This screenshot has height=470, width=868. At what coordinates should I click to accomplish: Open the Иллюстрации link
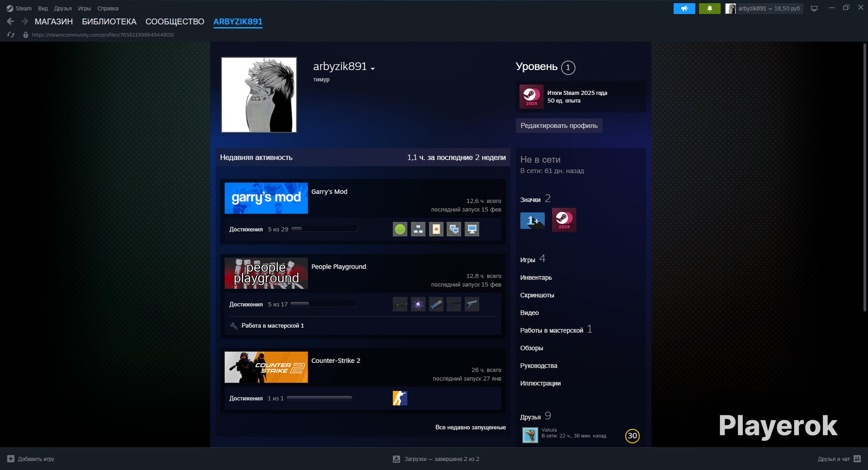point(540,383)
